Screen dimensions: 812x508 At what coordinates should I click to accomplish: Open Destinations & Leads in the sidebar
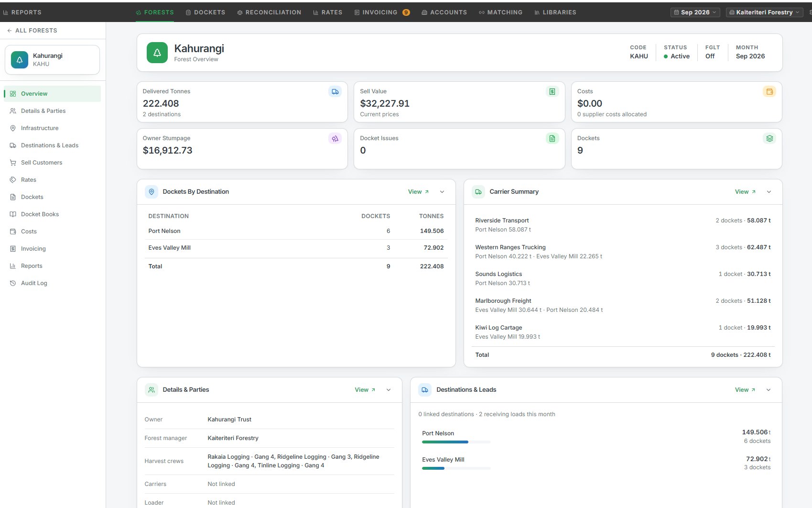tap(53, 145)
